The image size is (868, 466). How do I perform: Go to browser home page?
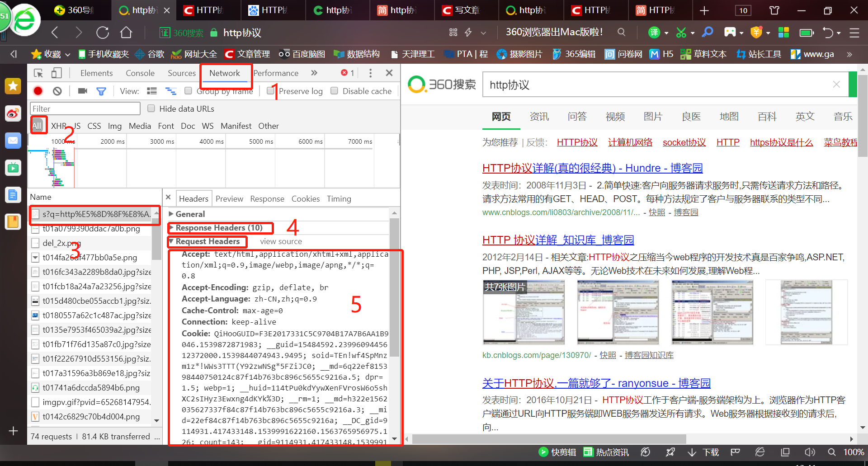[126, 33]
